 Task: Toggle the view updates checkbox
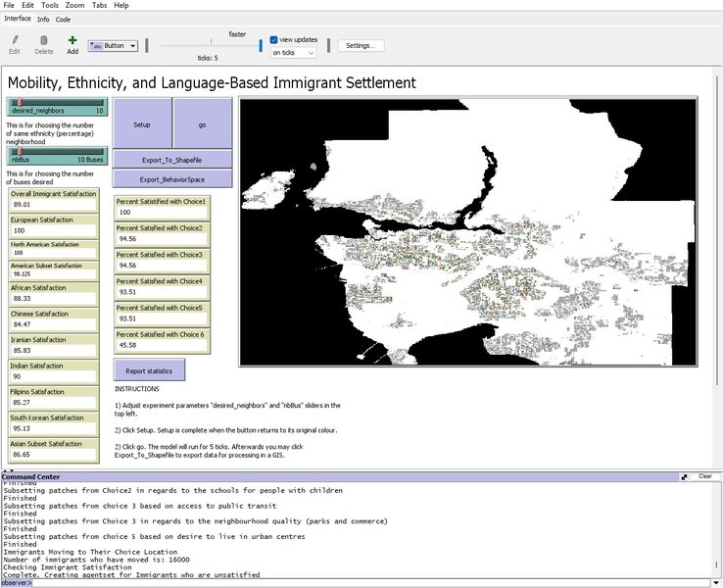tap(275, 40)
